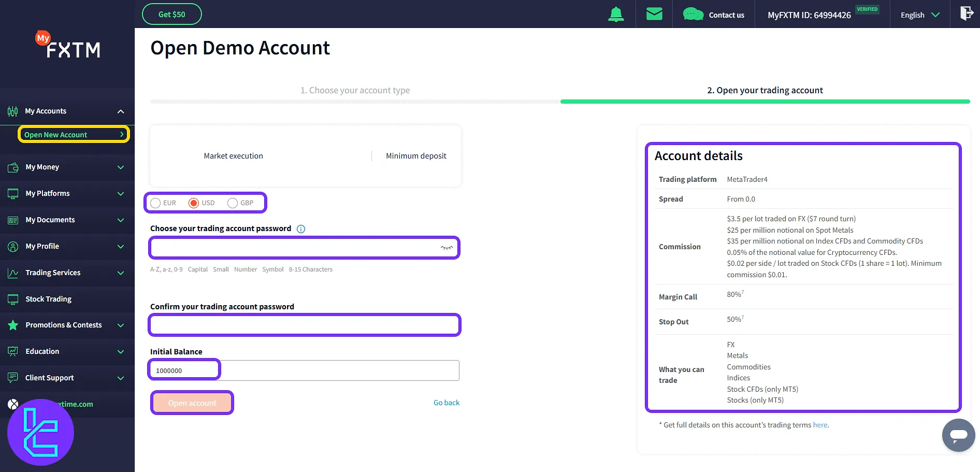Select the EUR currency radio button

click(x=155, y=203)
